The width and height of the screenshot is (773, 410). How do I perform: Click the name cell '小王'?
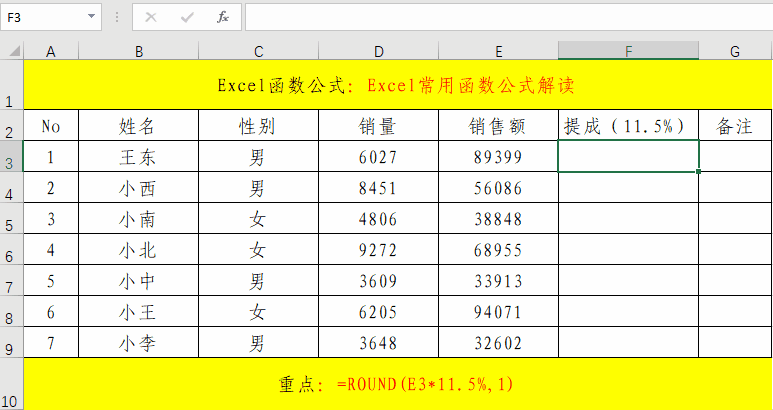pyautogui.click(x=139, y=312)
